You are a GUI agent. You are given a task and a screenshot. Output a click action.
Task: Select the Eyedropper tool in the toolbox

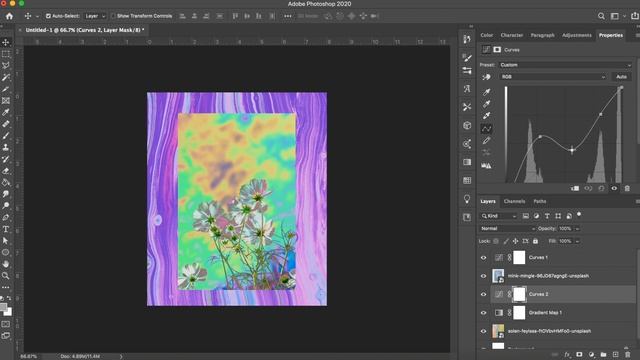6,112
